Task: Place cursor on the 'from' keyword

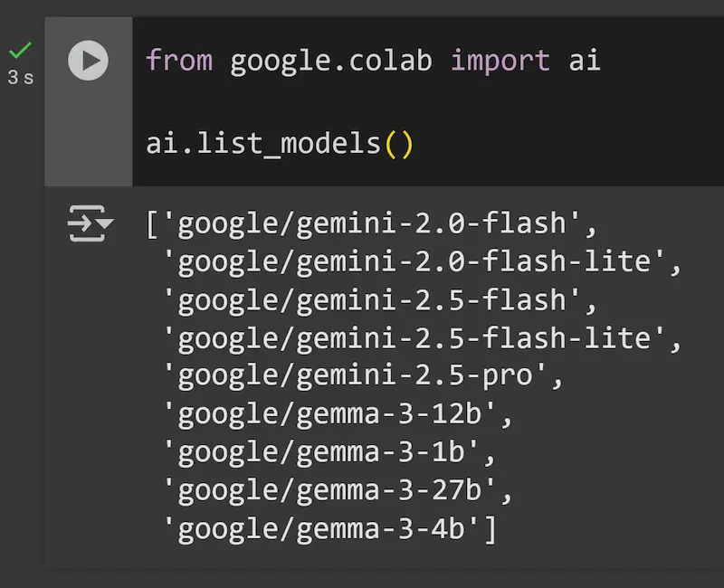Action: 179,61
